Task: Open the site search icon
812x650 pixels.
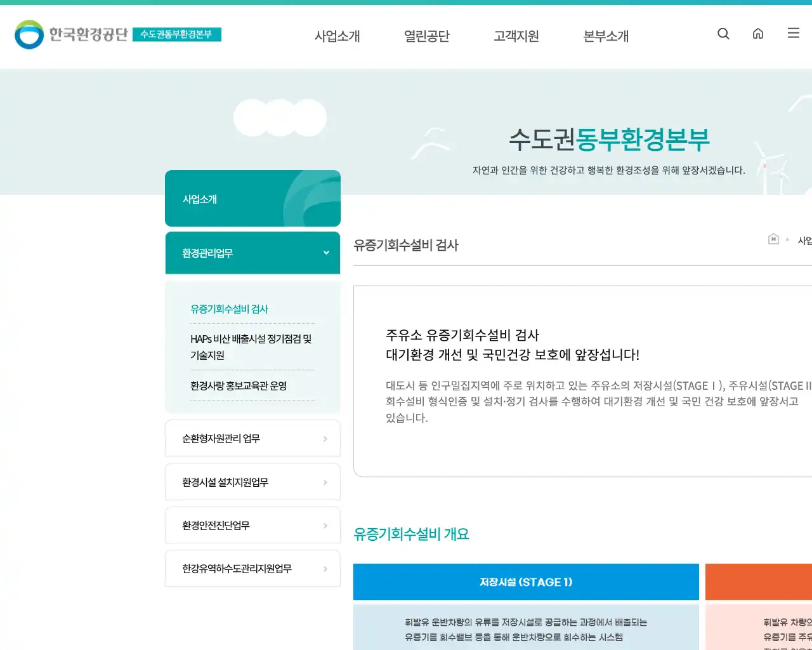Action: tap(723, 34)
